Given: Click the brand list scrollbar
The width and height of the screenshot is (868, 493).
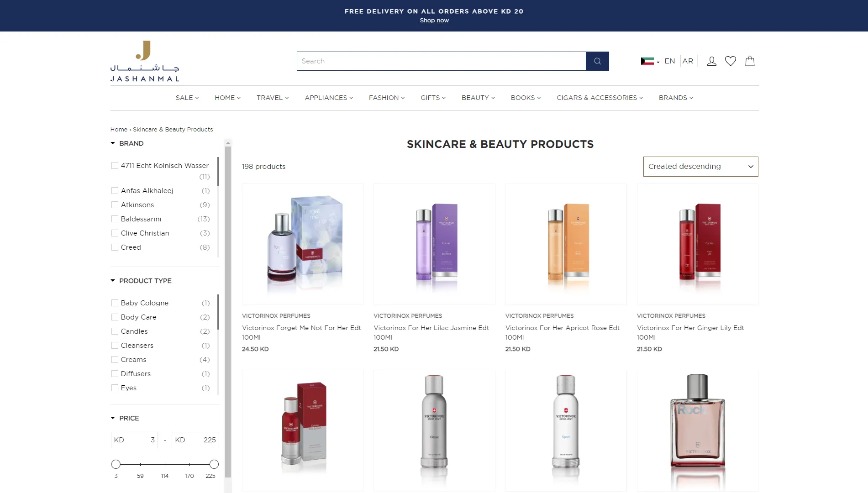Looking at the screenshot, I should click(218, 172).
